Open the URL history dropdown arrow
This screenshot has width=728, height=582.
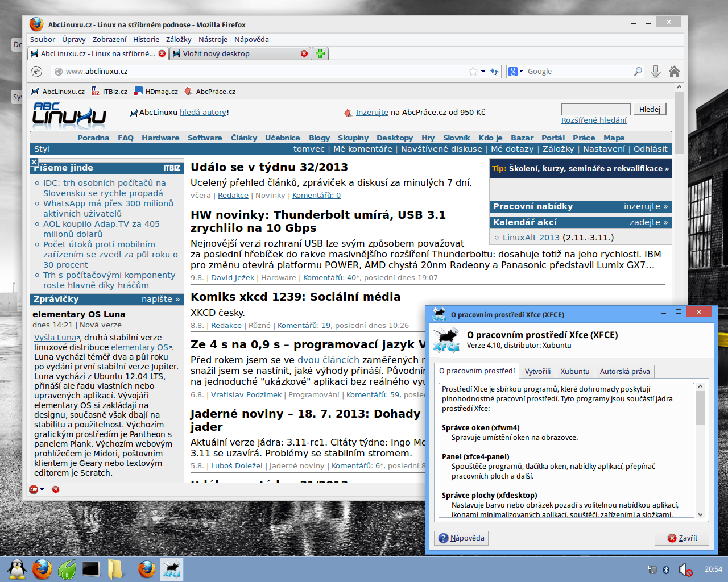(x=483, y=72)
